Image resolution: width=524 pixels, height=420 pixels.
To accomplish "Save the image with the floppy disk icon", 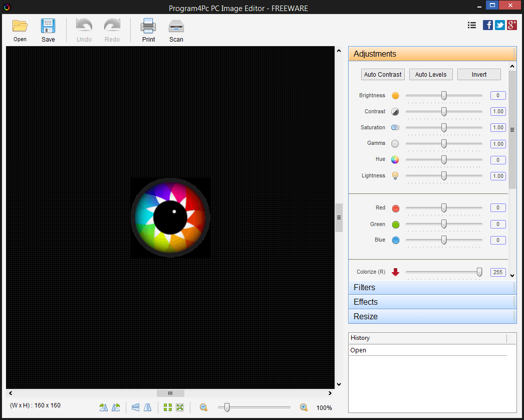I will tap(48, 26).
